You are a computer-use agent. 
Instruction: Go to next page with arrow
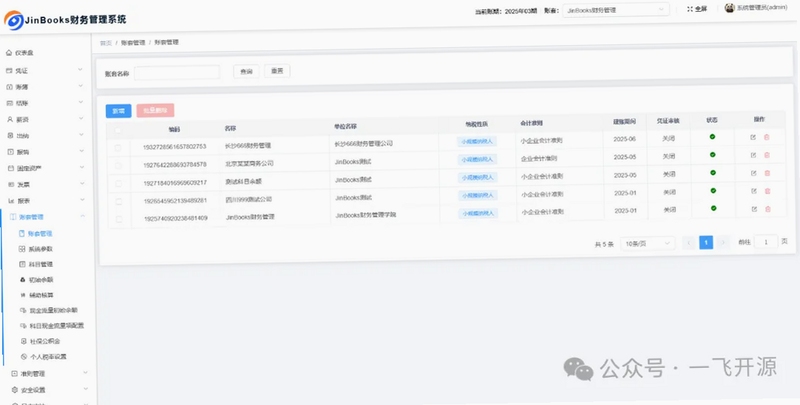(722, 243)
